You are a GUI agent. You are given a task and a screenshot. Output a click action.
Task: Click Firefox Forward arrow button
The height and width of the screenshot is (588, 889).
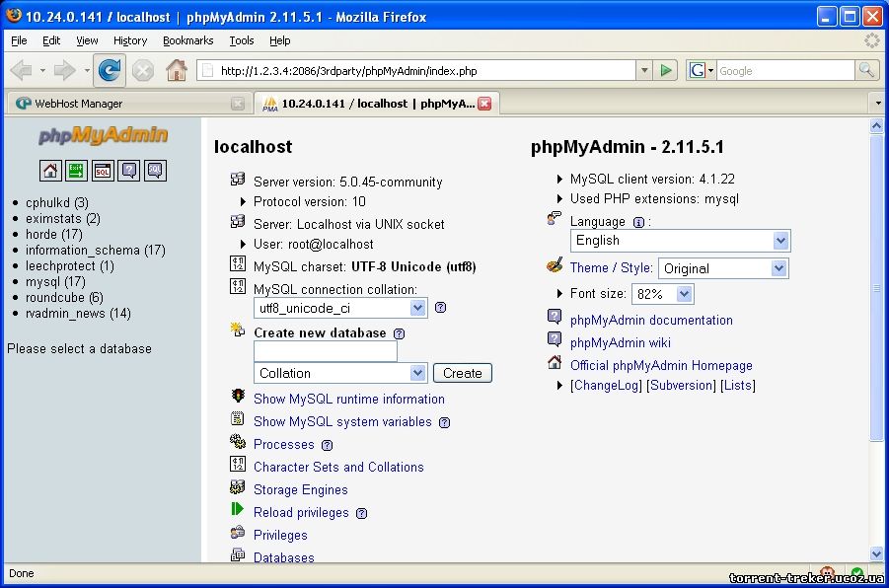point(65,70)
